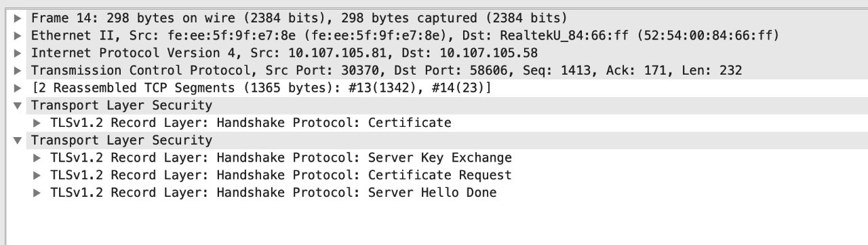Expand the Reassembled TCP Segments triangle
This screenshot has width=868, height=245.
(17, 88)
